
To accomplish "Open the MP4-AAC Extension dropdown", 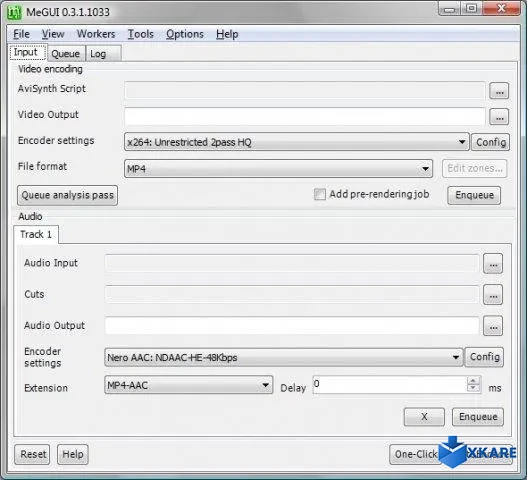I will coord(265,385).
